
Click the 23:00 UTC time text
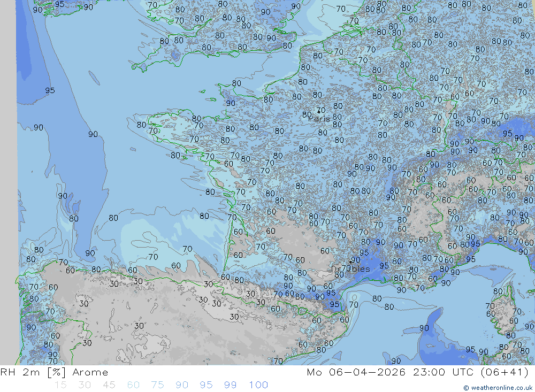click(x=446, y=372)
